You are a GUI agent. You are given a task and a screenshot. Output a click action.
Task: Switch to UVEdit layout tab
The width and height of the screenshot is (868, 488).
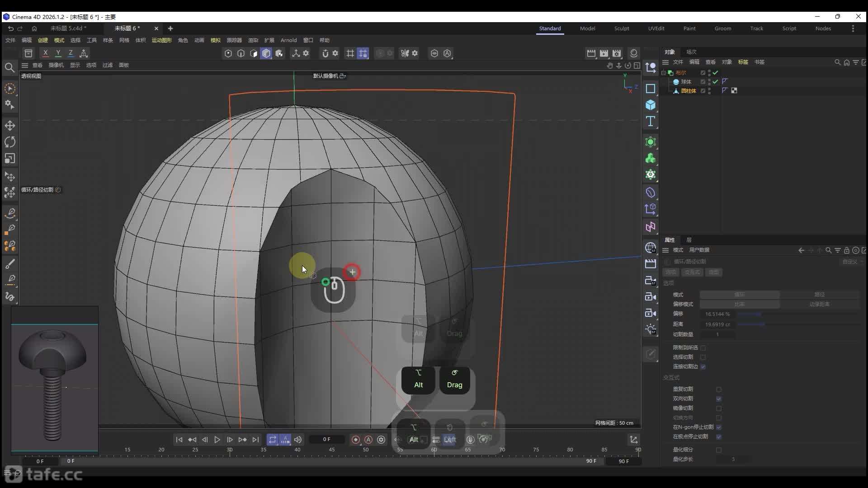click(x=656, y=28)
